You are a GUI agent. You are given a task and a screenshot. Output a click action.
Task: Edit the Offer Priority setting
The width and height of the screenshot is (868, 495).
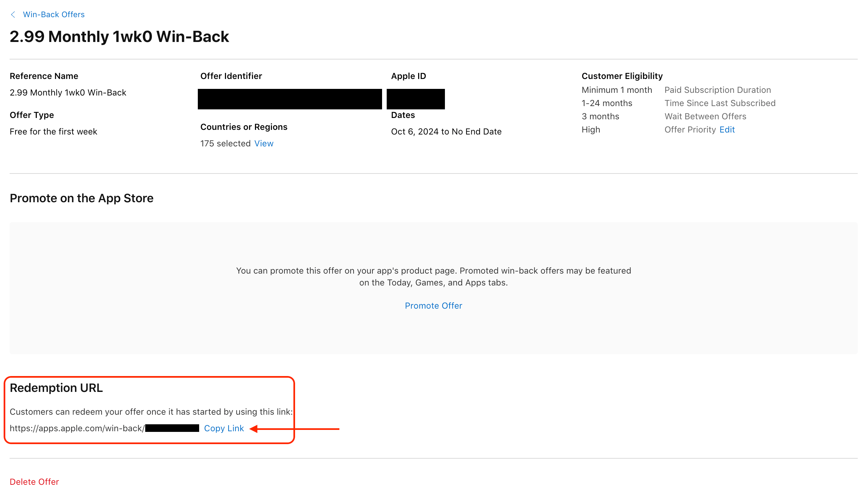point(727,129)
